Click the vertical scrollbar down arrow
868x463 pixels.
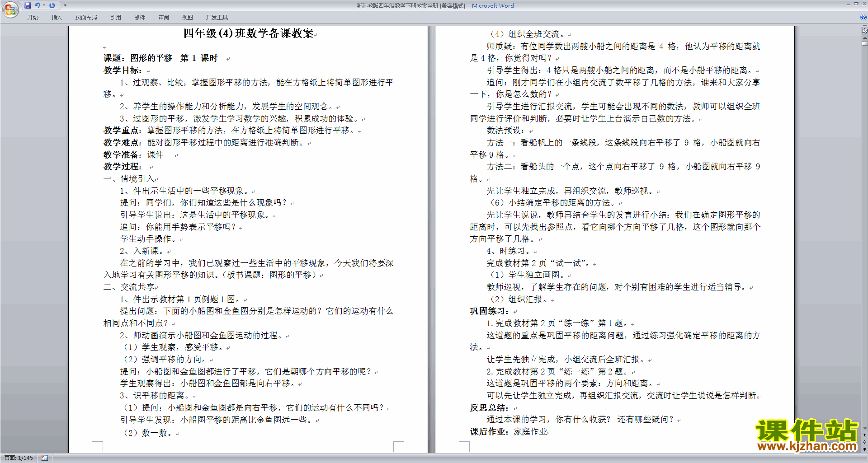tap(864, 428)
